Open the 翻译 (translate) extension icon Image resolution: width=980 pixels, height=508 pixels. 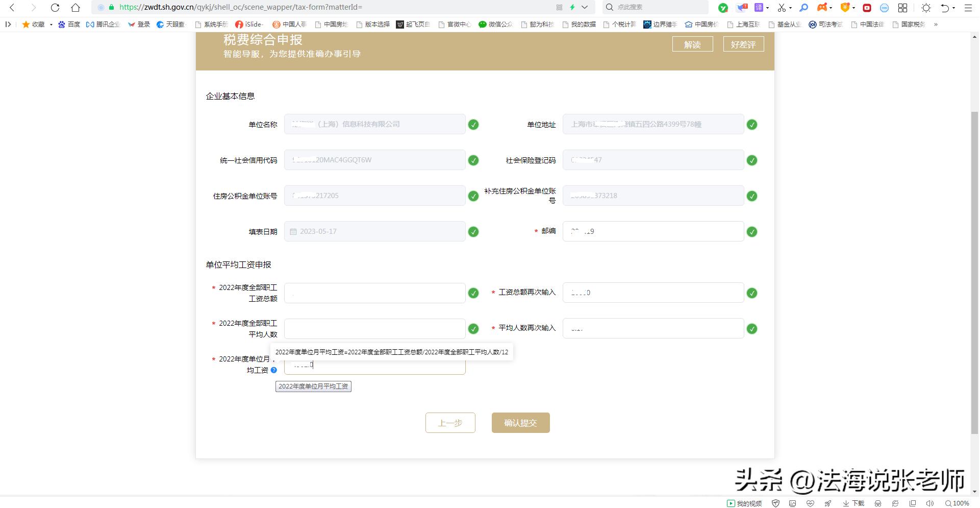[x=759, y=7]
